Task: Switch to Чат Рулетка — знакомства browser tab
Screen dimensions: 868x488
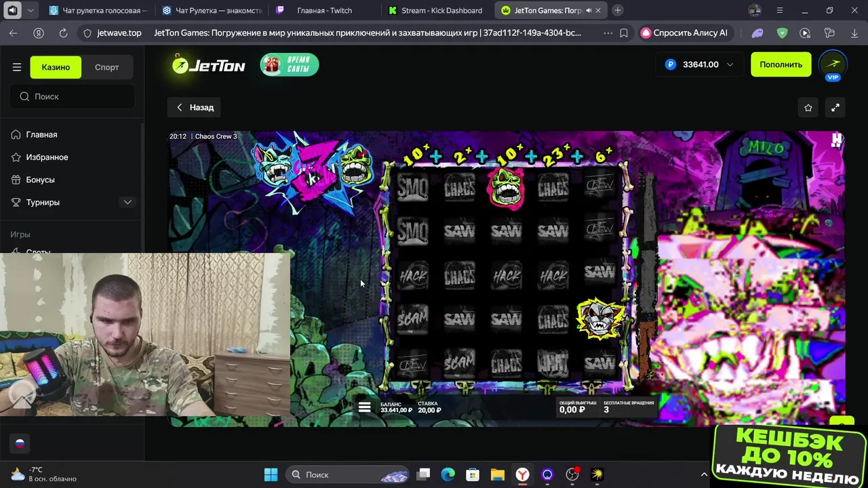Action: pyautogui.click(x=212, y=10)
